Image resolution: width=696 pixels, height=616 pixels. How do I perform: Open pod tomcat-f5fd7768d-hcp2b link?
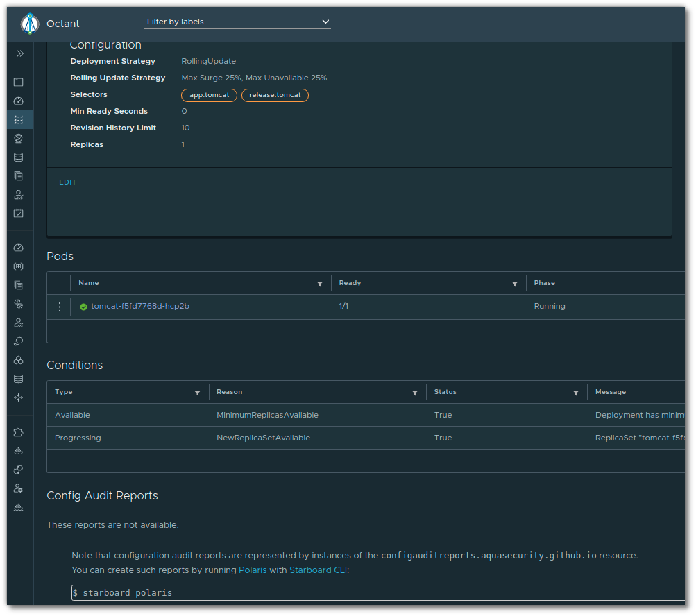click(x=140, y=306)
